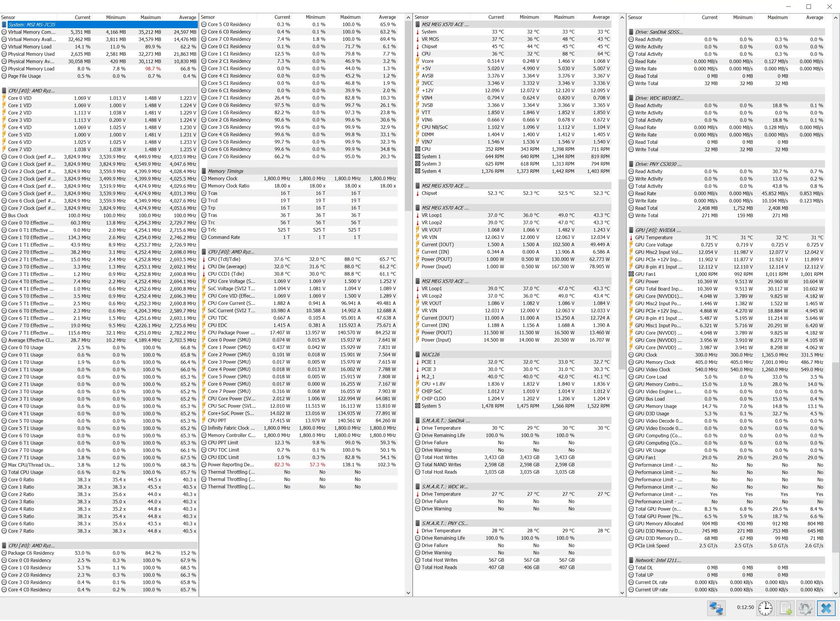Click the System 1 fan icon
This screenshot has width=840, height=621.
(x=418, y=157)
